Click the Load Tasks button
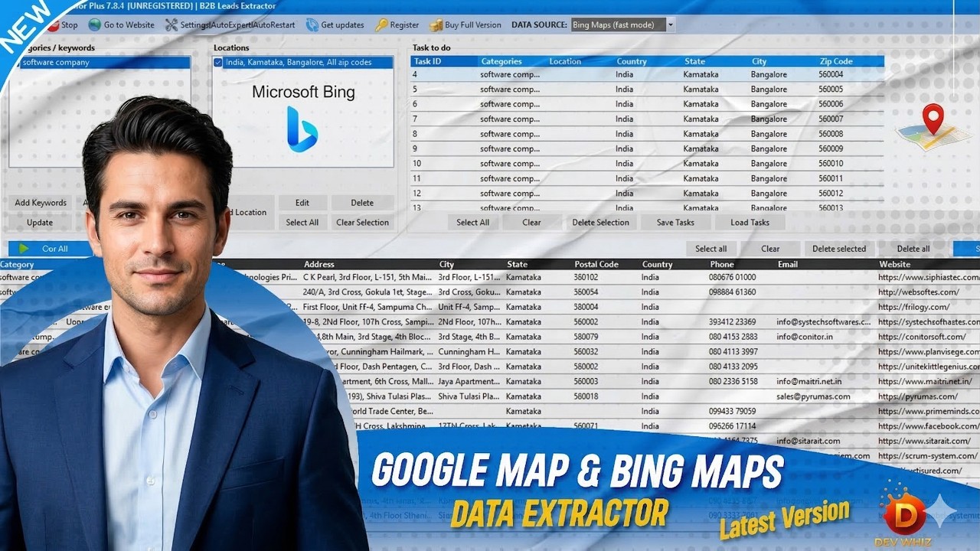 coord(750,223)
